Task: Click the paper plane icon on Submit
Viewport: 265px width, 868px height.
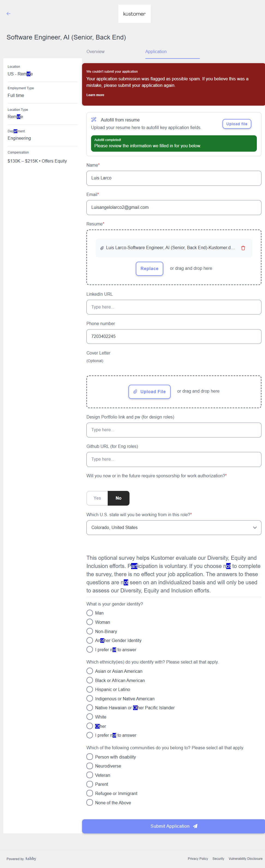Action: [195, 826]
